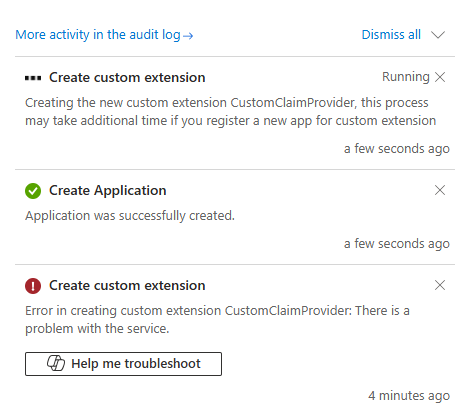Click the error message about CustomClaimProvider service problem
Screen dimensions: 460x406
[217, 319]
